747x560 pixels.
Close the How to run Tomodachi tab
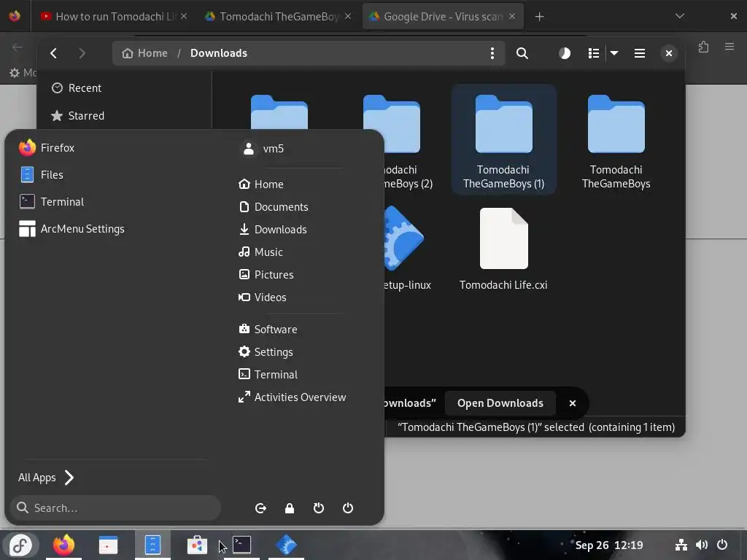point(184,16)
